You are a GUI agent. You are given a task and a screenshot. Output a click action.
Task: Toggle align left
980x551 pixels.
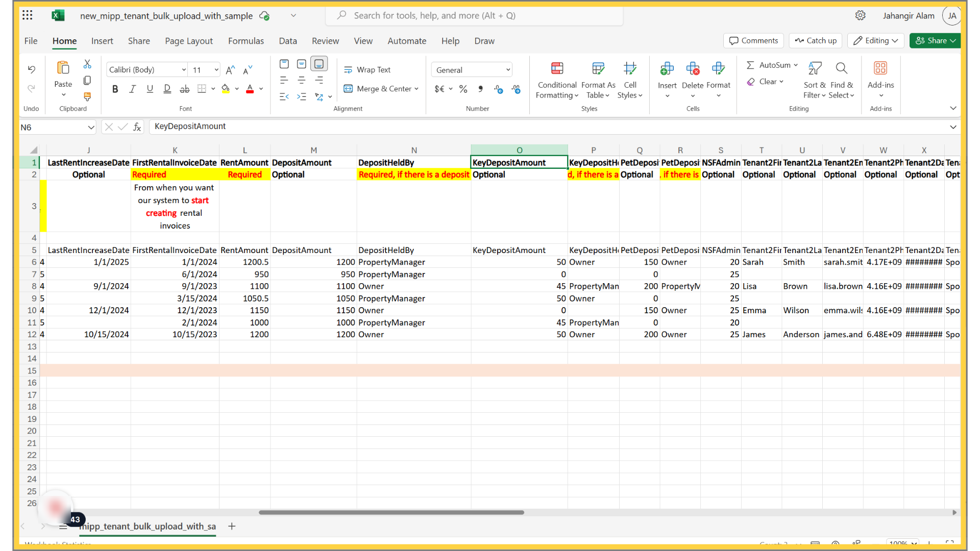(x=284, y=80)
